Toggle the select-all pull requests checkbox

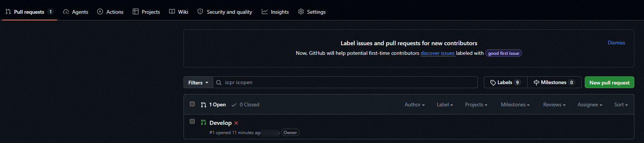(x=192, y=104)
